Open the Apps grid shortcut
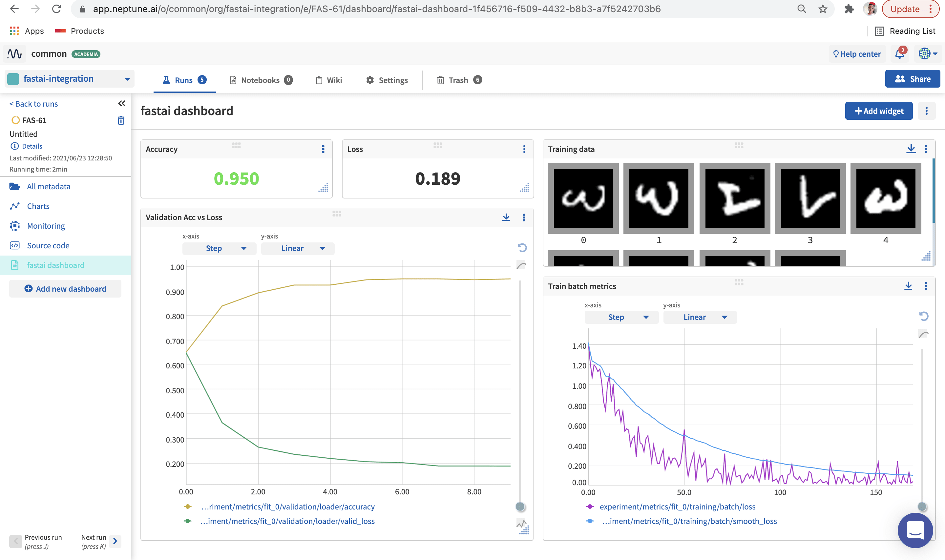 [27, 31]
